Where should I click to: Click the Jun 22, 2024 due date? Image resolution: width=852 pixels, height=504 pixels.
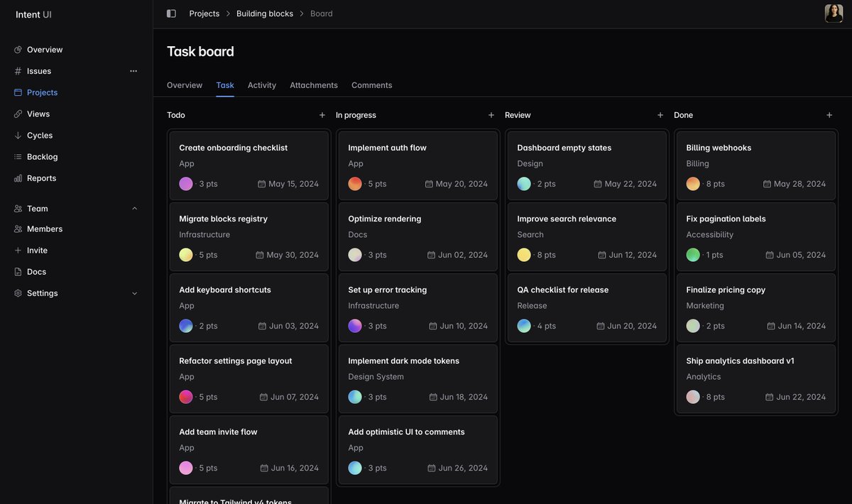tap(802, 397)
